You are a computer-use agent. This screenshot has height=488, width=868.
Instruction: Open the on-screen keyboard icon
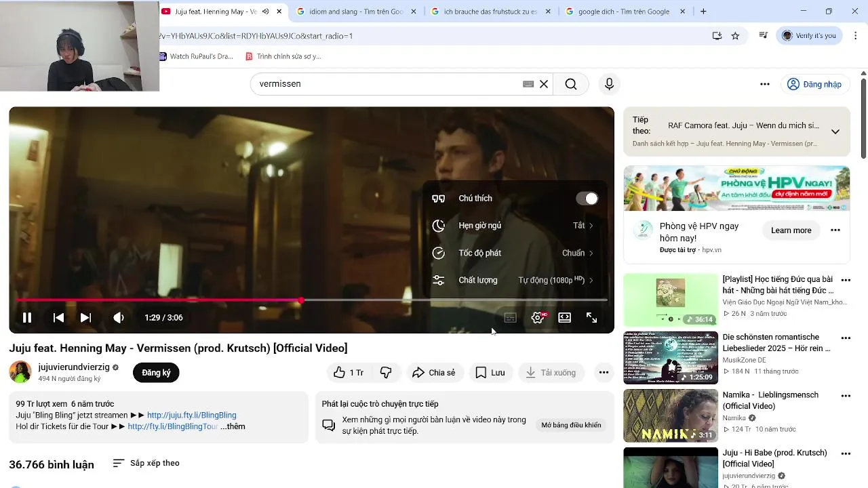point(528,84)
